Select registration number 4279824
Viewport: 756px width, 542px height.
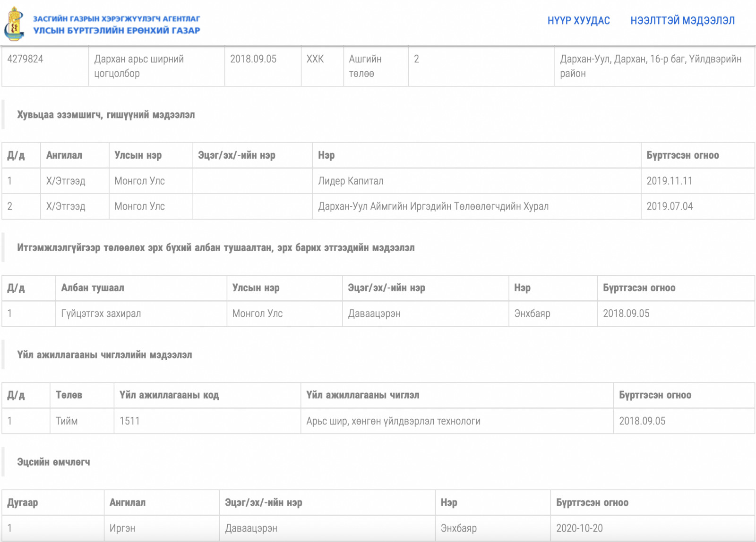(25, 59)
